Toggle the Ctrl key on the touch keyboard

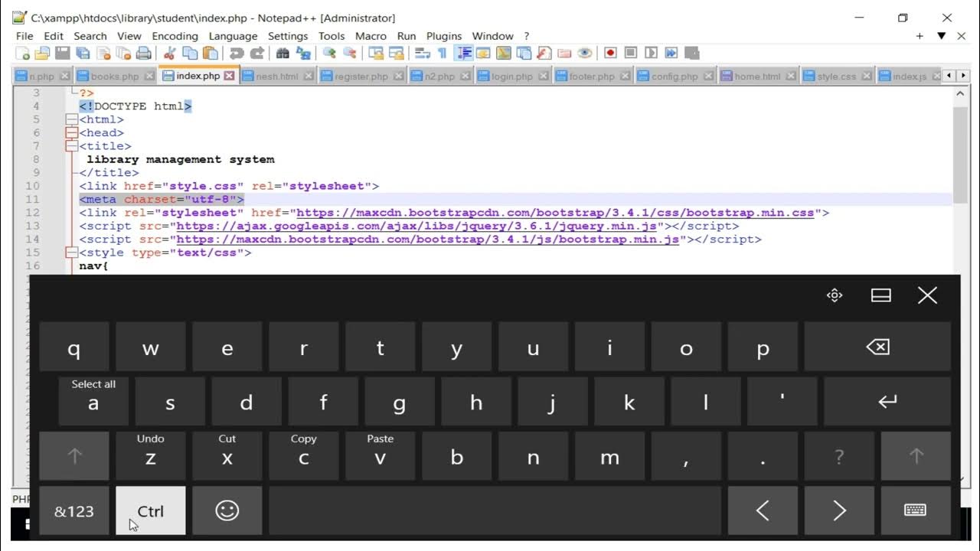tap(151, 510)
